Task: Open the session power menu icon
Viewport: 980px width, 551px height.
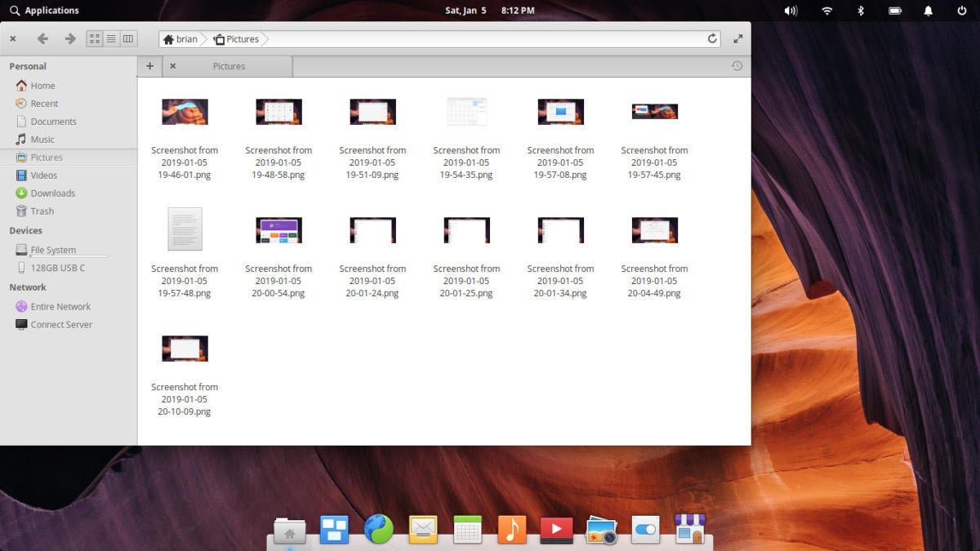Action: click(x=961, y=11)
